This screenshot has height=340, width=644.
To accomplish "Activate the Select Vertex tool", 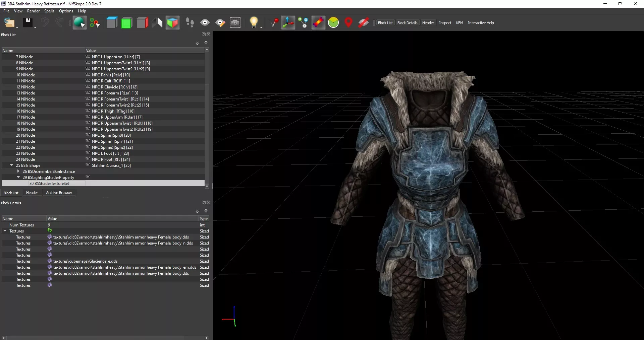I will tap(95, 23).
